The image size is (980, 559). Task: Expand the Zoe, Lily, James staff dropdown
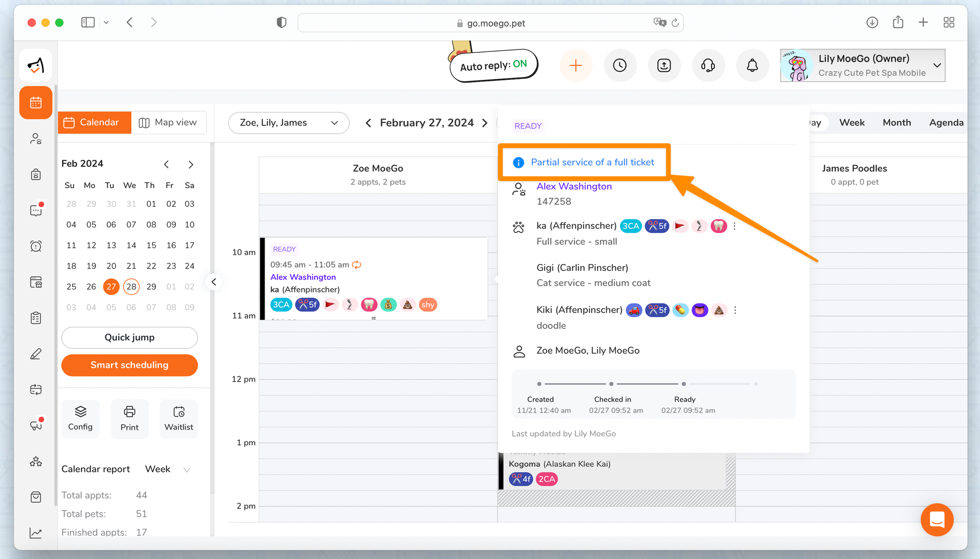[289, 123]
